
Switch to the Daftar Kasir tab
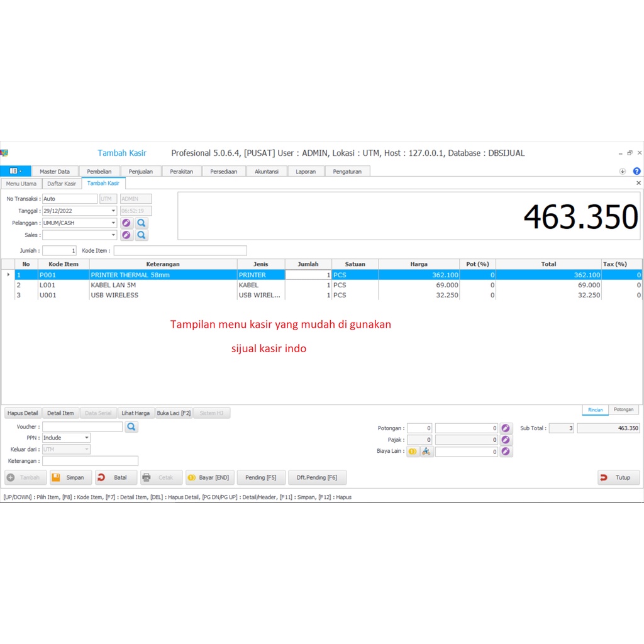(x=62, y=184)
